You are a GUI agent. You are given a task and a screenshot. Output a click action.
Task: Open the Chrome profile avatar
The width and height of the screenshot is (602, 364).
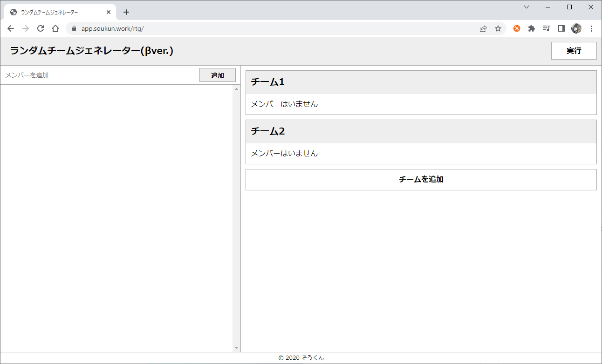(x=576, y=28)
